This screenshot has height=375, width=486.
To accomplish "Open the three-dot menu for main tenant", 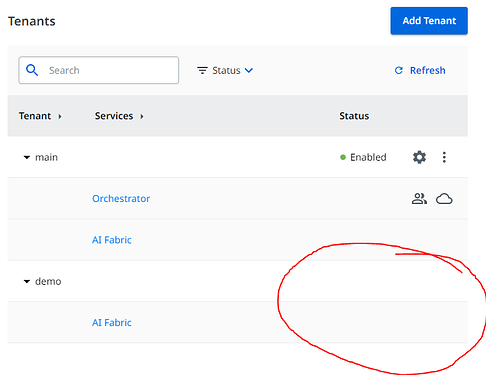I will coord(444,157).
